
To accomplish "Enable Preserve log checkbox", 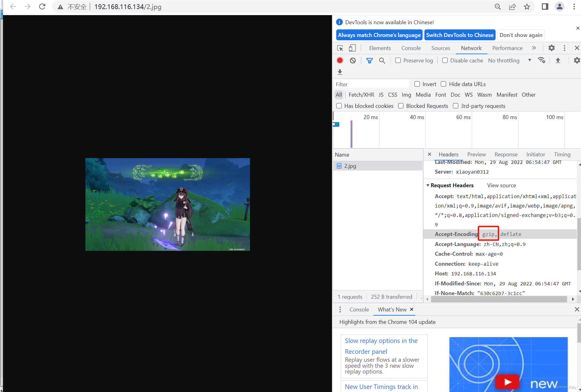I will 398,61.
